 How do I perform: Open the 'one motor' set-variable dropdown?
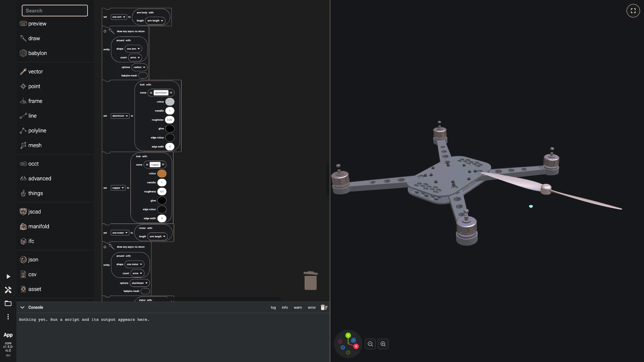tap(120, 233)
